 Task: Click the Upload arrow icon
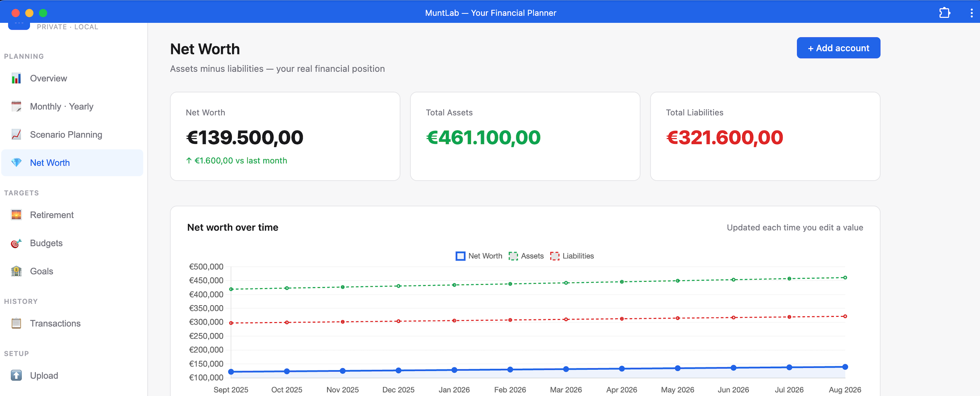[16, 376]
